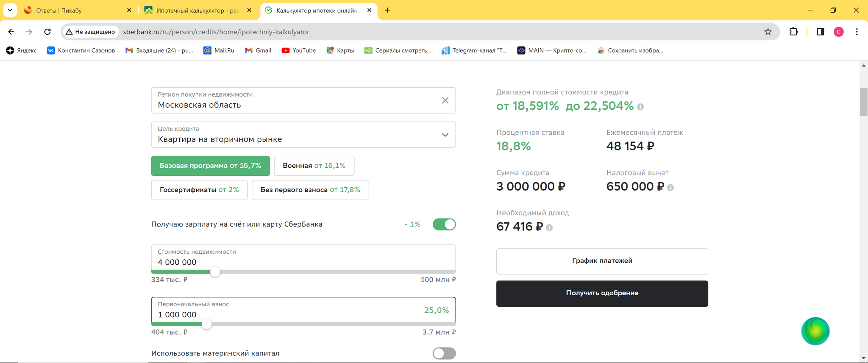Viewport: 868px width, 363px height.
Task: Click the page vertical scrollbar thumb
Action: pyautogui.click(x=864, y=102)
